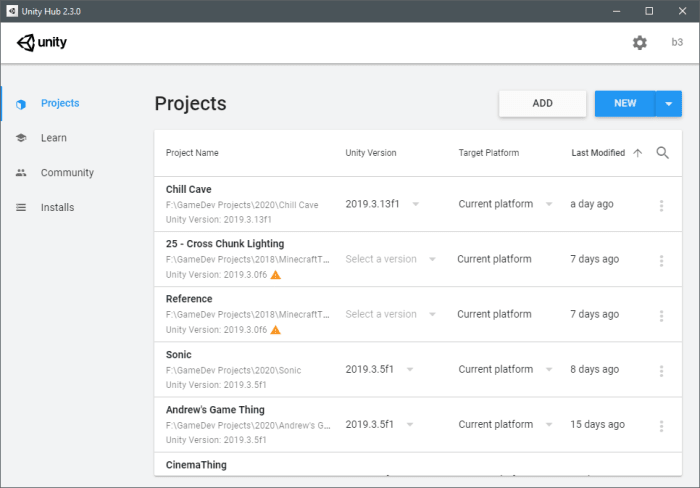700x488 pixels.
Task: Sort by Last Modified column header
Action: pyautogui.click(x=598, y=153)
